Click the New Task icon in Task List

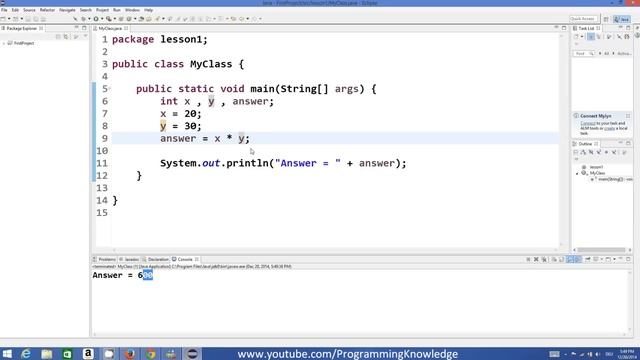pyautogui.click(x=577, y=37)
